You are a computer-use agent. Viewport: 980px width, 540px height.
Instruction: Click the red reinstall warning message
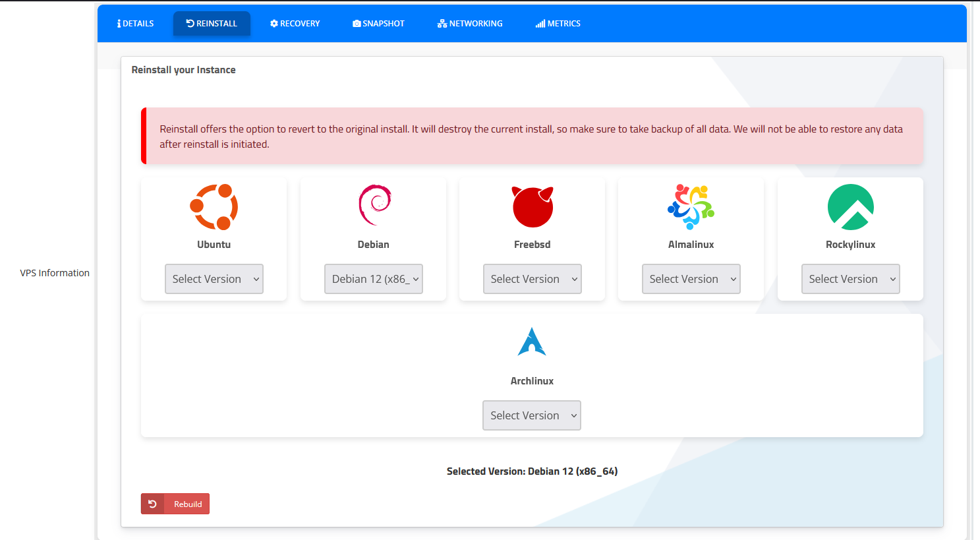pyautogui.click(x=532, y=136)
